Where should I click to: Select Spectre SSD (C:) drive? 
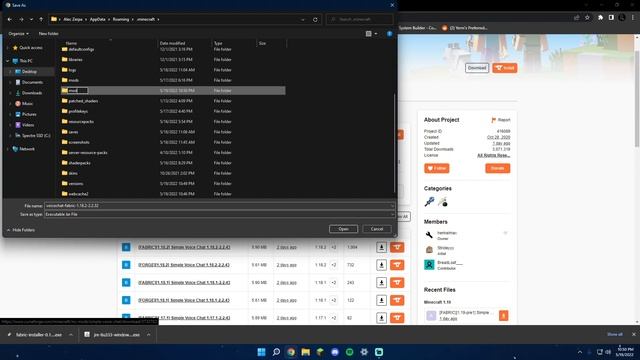pyautogui.click(x=36, y=135)
